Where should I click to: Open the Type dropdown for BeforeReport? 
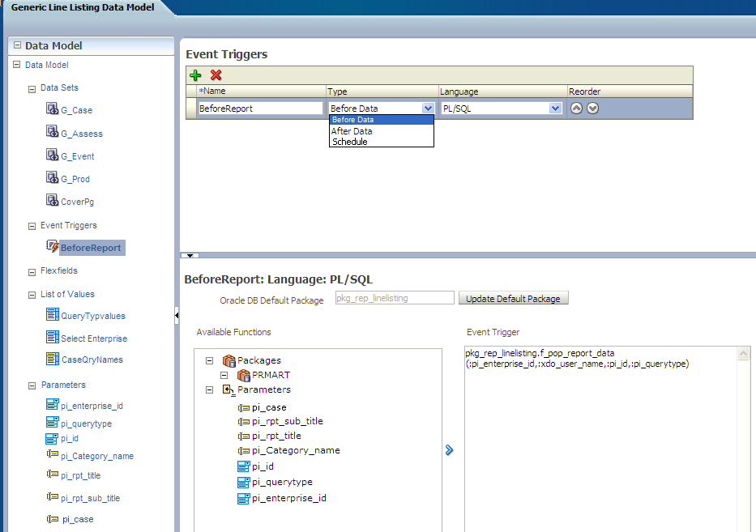click(x=428, y=109)
